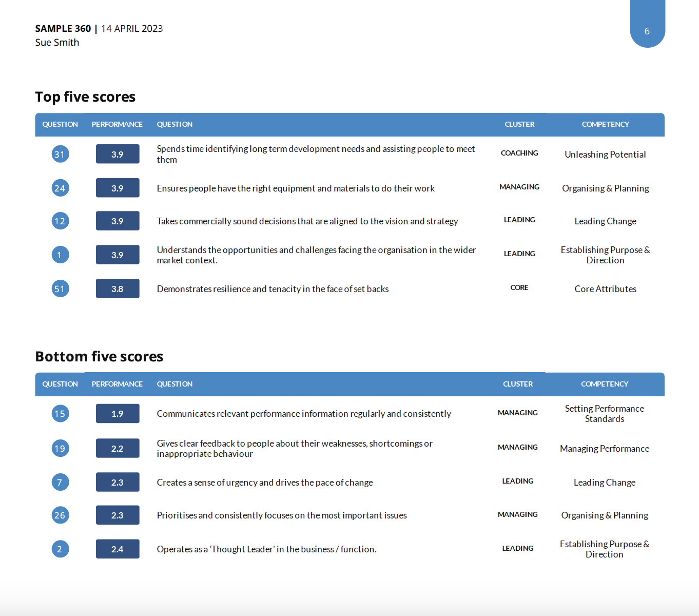Click the 'Setting Performance Standards' competency
This screenshot has height=616, width=699.
(x=605, y=414)
